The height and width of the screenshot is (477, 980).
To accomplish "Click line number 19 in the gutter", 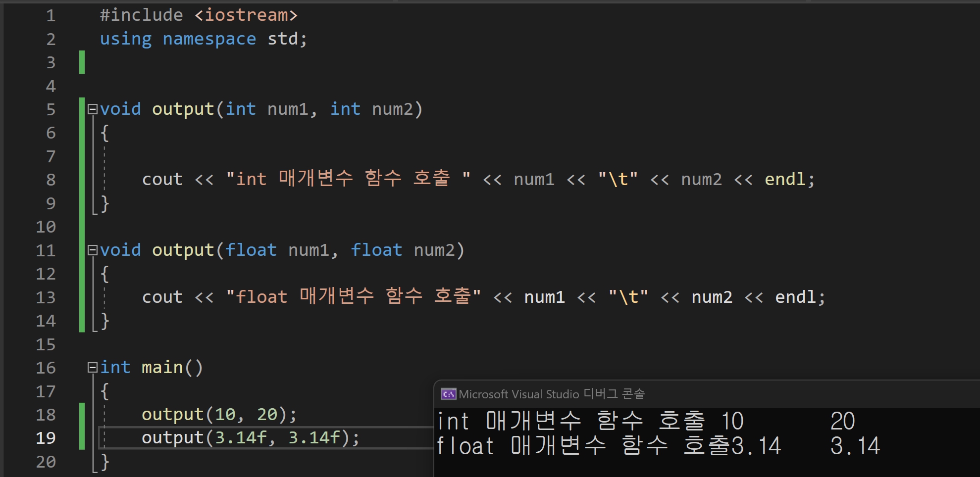I will pyautogui.click(x=46, y=438).
